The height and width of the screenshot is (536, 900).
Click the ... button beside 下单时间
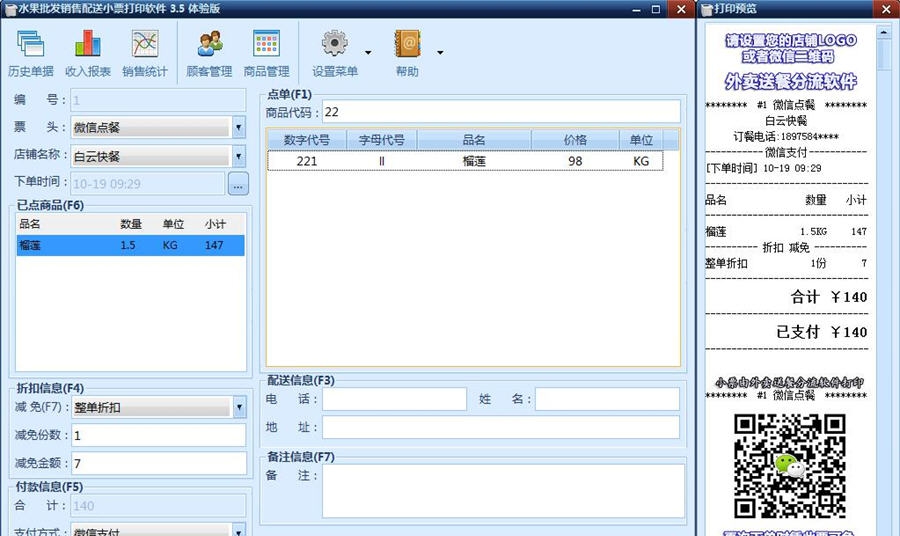238,184
